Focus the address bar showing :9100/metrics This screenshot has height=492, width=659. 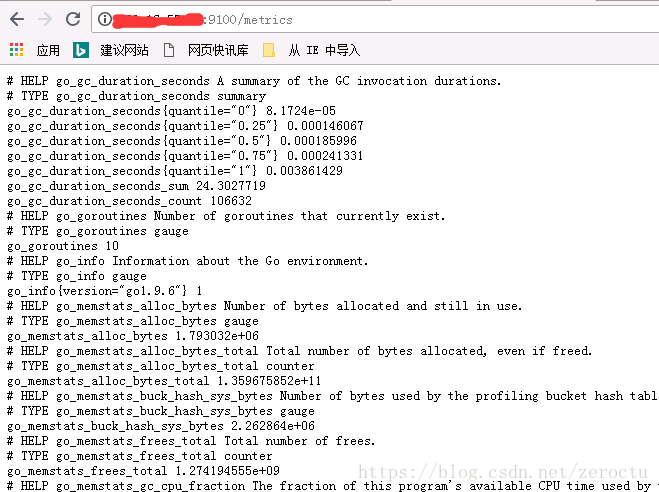375,19
